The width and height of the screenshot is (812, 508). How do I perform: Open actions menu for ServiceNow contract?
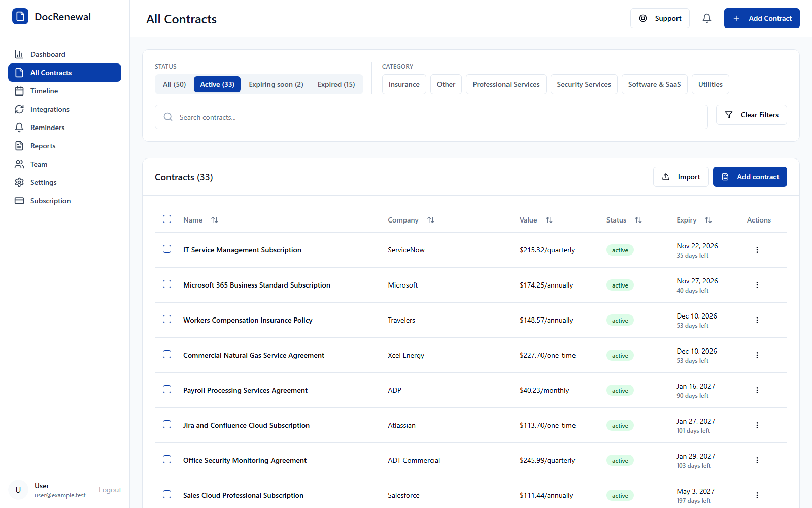point(757,250)
